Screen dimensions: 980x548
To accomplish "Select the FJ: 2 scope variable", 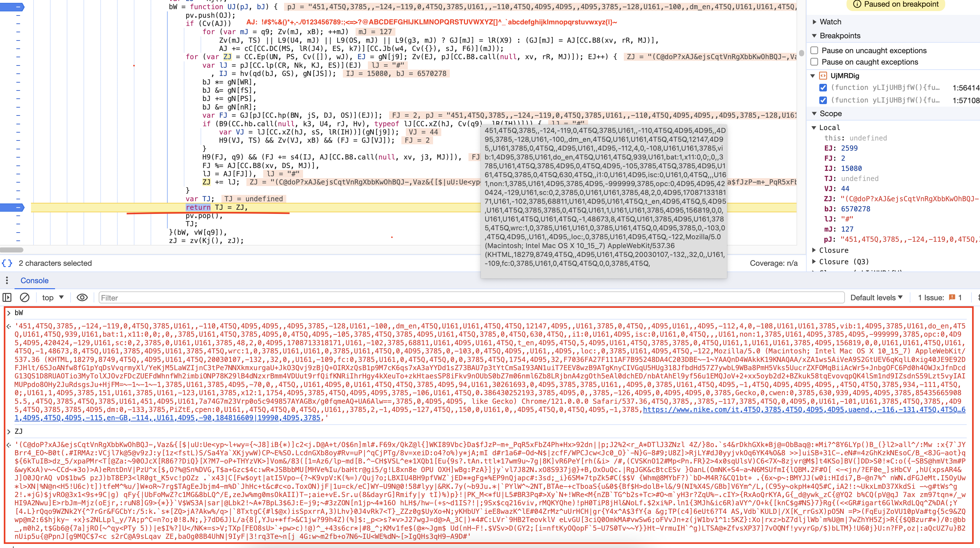I will (x=835, y=158).
